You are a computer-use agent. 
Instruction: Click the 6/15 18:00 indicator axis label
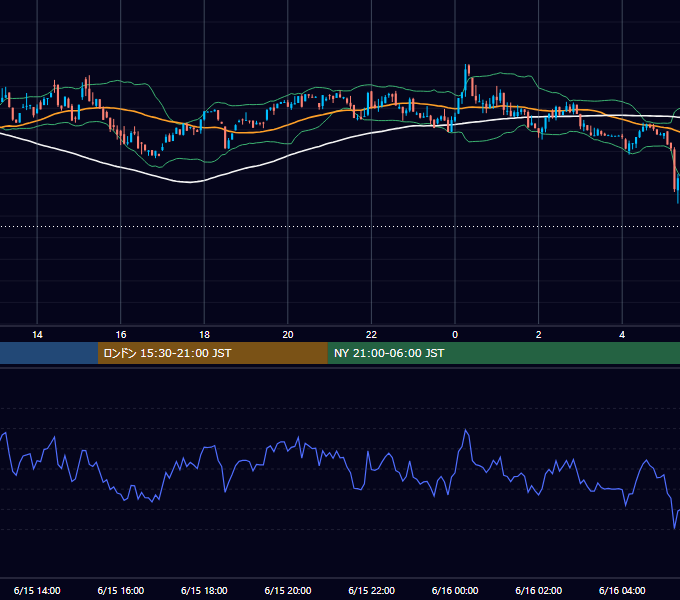point(204,590)
